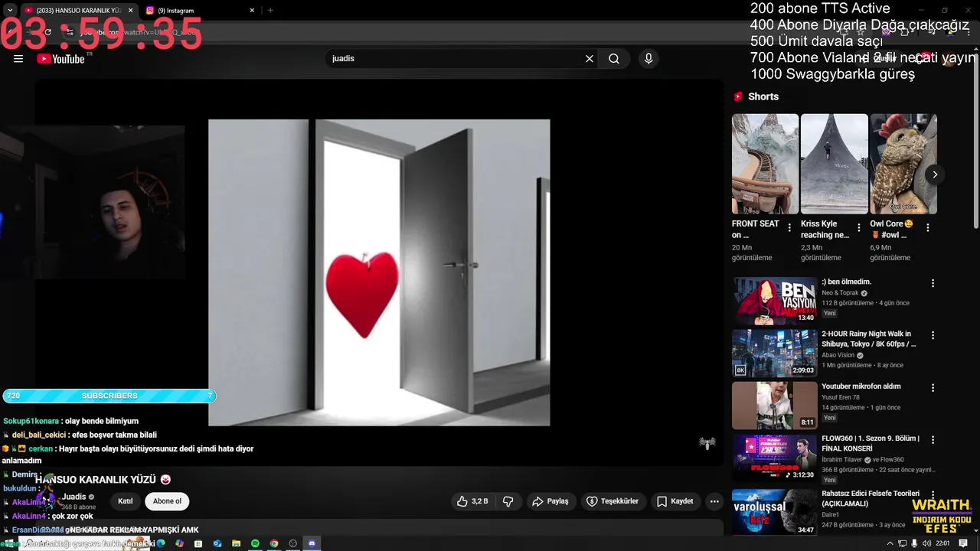Open Chrome from the taskbar

(x=274, y=543)
